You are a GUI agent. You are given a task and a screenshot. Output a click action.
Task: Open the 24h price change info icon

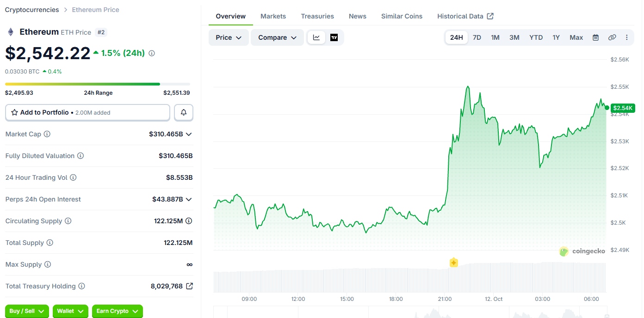pos(152,53)
